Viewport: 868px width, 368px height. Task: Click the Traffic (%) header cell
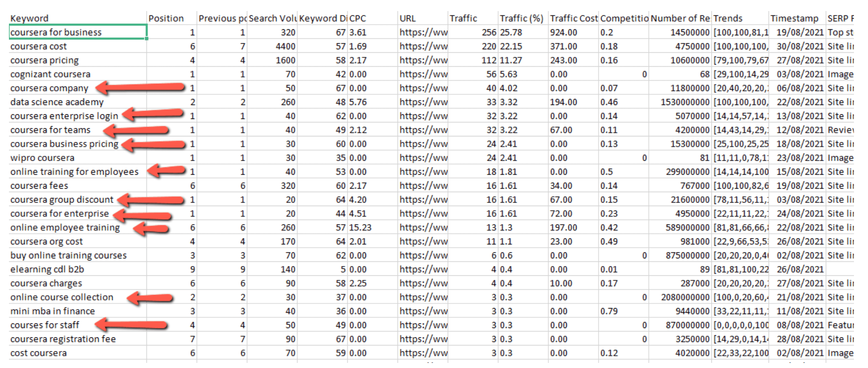[x=521, y=18]
